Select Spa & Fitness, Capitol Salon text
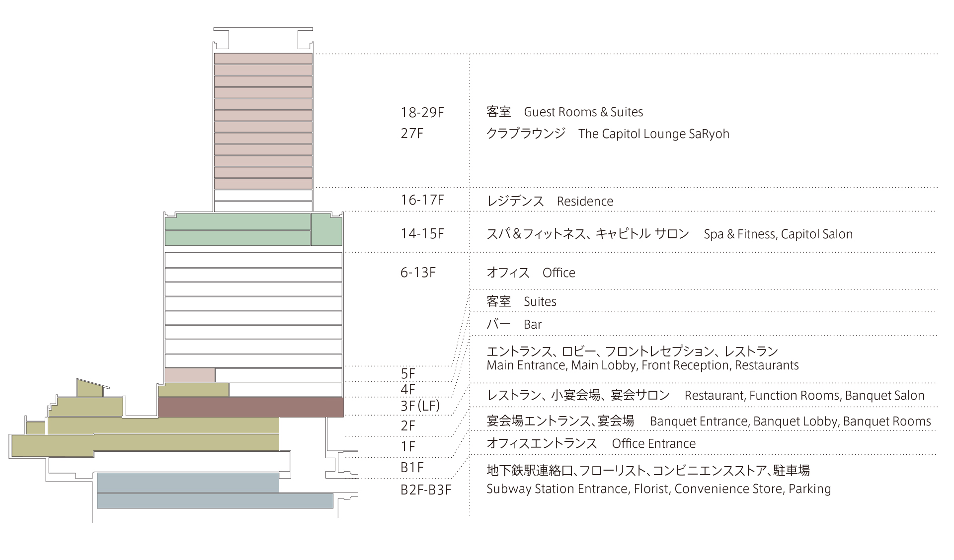954x560 pixels. [778, 234]
